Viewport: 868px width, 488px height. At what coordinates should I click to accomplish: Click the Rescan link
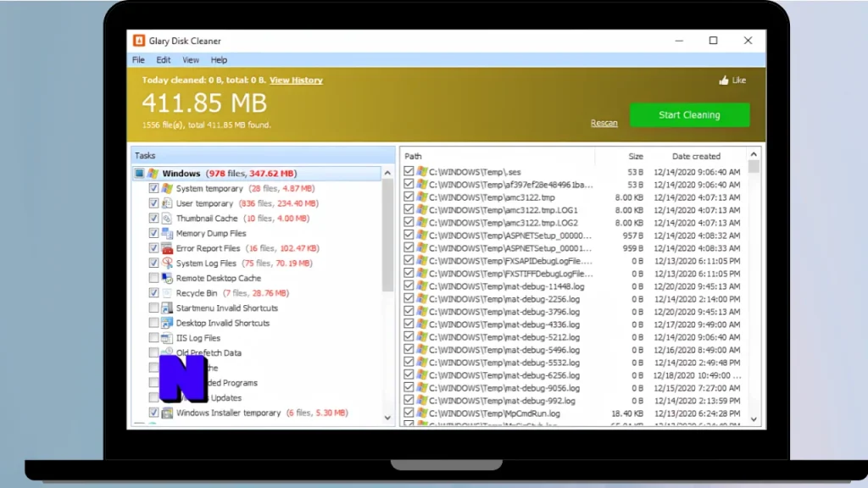click(x=604, y=123)
